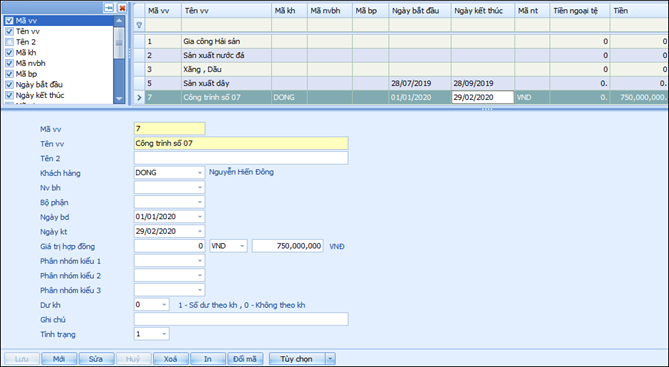Sort by the Mã vv column header
This screenshot has width=669, height=367.
point(163,11)
